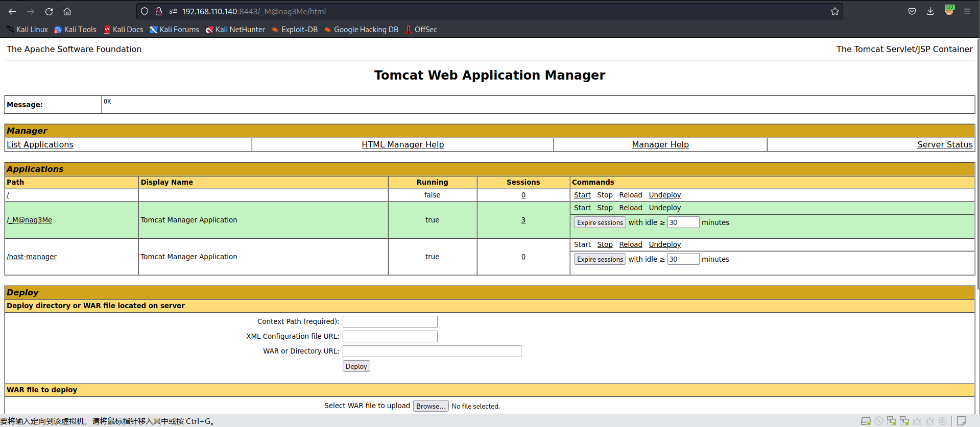Click the 'OK' message text

point(107,102)
